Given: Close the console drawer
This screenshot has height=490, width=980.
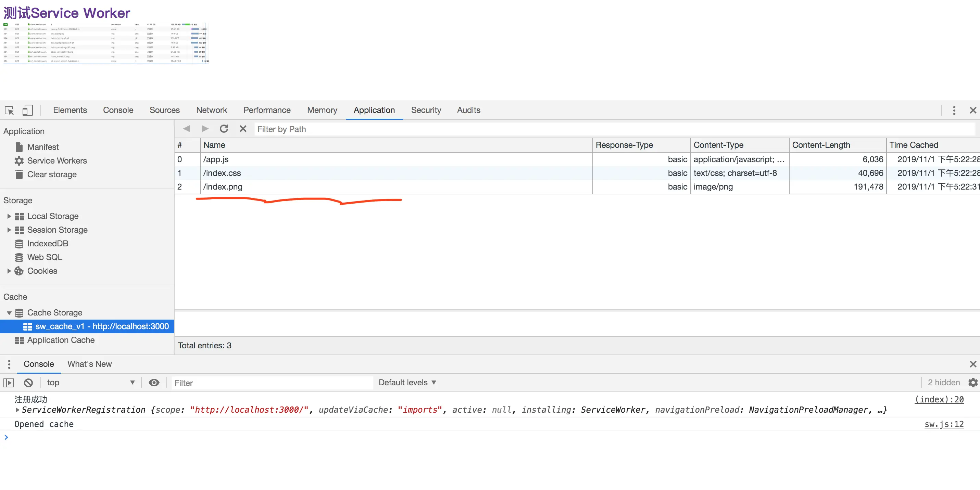Looking at the screenshot, I should (973, 364).
